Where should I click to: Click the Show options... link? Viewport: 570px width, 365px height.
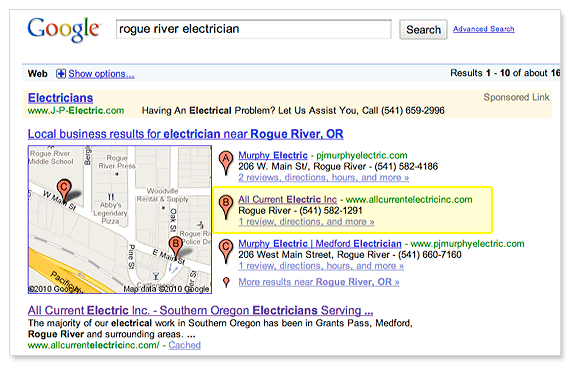pyautogui.click(x=101, y=74)
